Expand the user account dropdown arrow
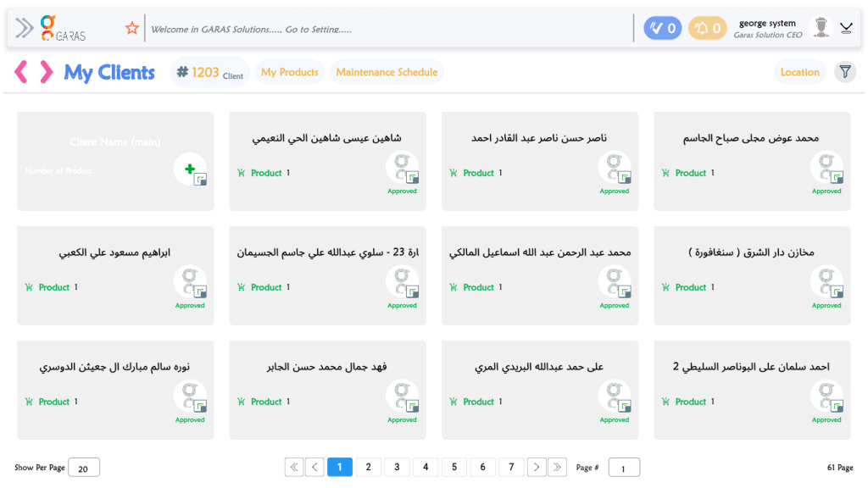This screenshot has width=868, height=488. 846,28
